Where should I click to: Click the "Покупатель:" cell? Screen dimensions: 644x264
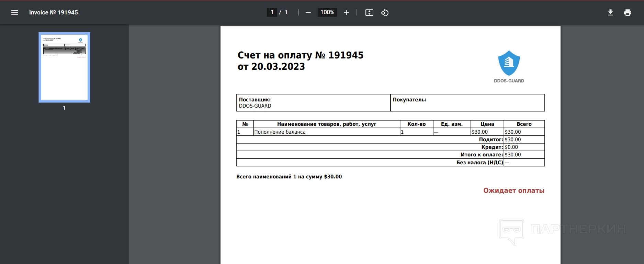pyautogui.click(x=467, y=103)
